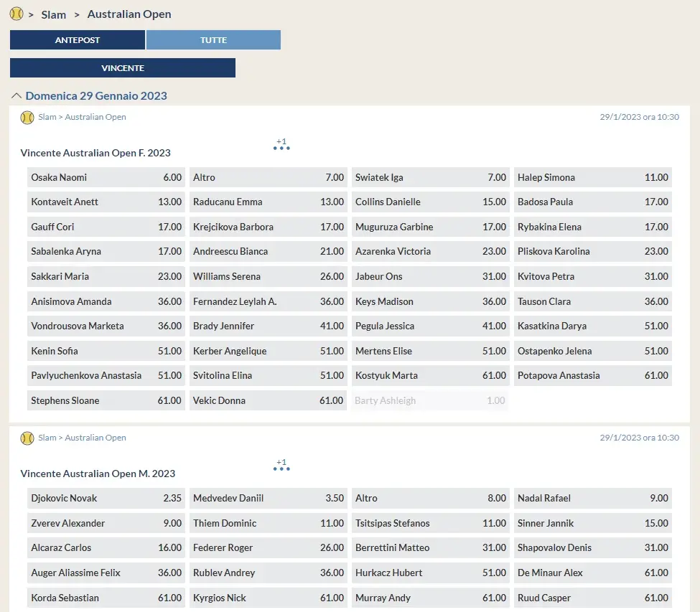Select the men's Altro odds 8.00
Viewport: 700px width, 612px height.
click(x=431, y=498)
